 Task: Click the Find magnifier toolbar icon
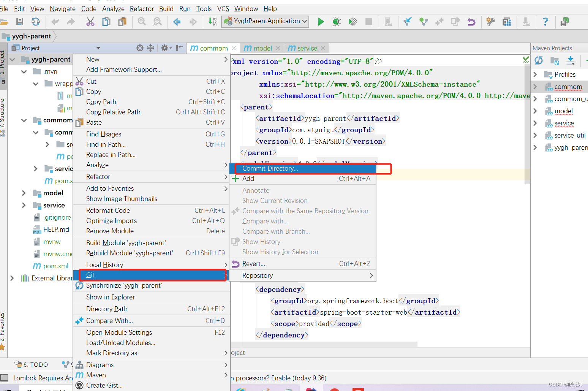tap(142, 22)
